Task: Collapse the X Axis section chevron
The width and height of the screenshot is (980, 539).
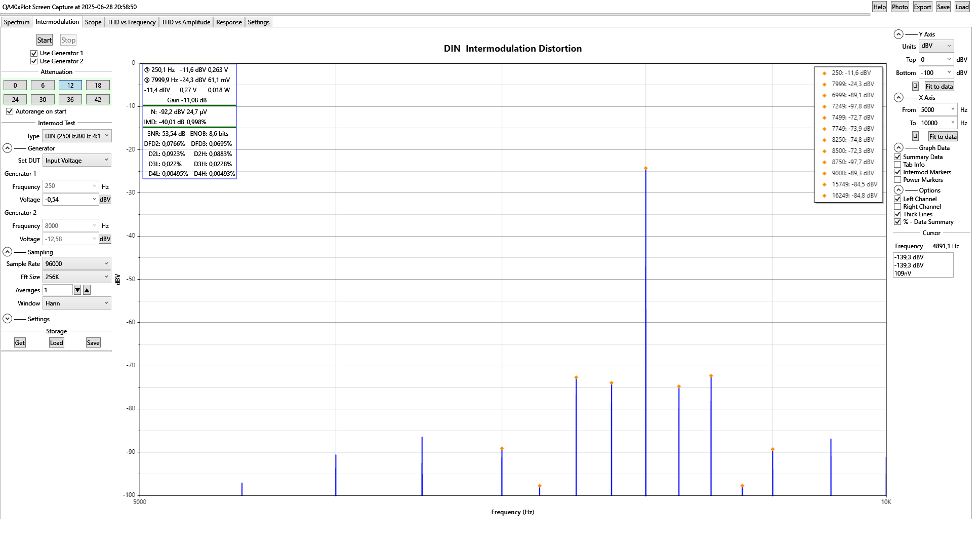Action: [899, 97]
